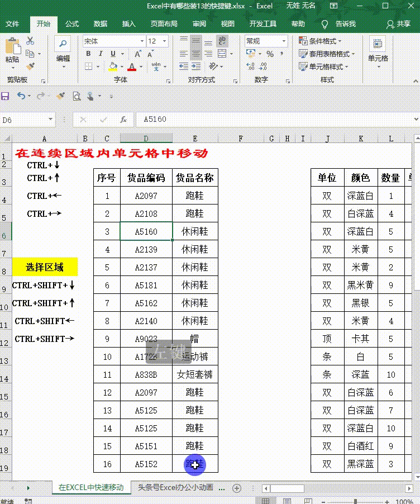Collapse the ribbon with chevron
420x504 pixels.
(416, 81)
